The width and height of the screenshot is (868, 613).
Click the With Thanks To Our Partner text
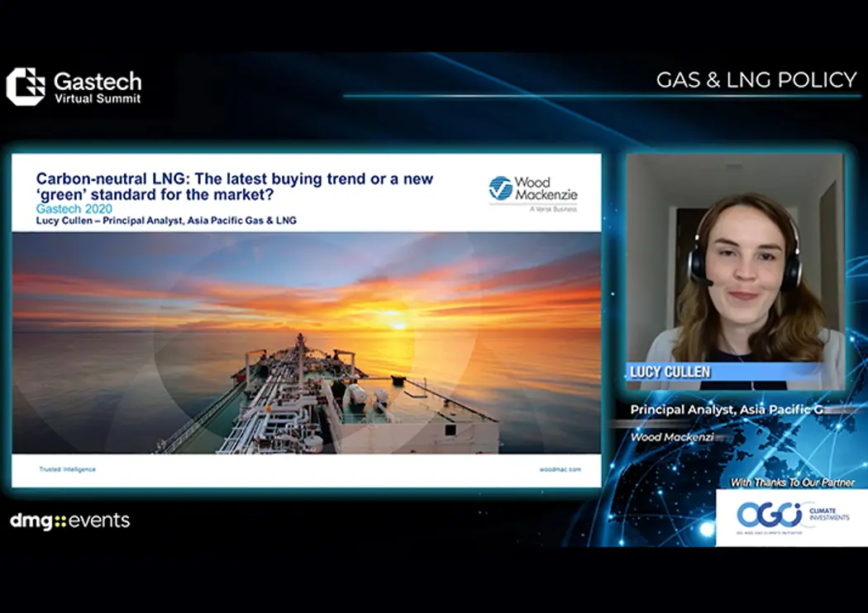pos(792,482)
